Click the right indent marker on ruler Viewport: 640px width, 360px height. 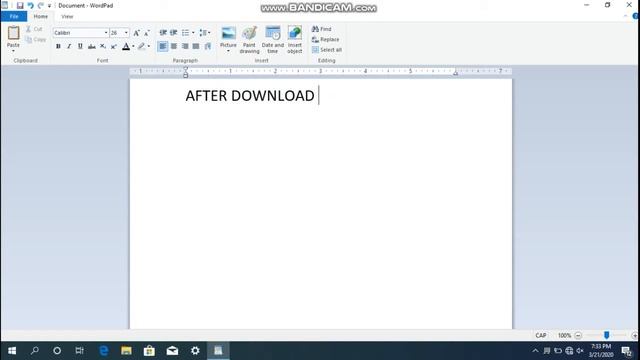(x=456, y=73)
